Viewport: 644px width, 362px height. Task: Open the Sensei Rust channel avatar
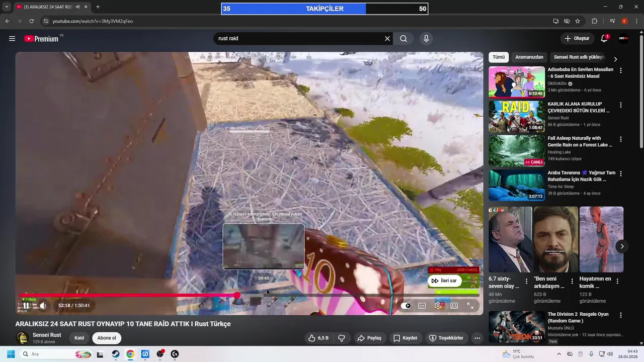[22, 338]
